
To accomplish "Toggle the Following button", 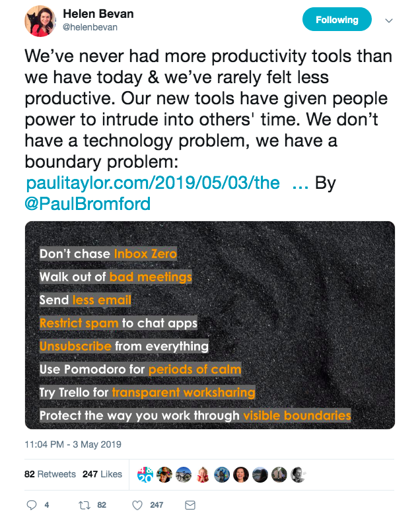I will (336, 20).
